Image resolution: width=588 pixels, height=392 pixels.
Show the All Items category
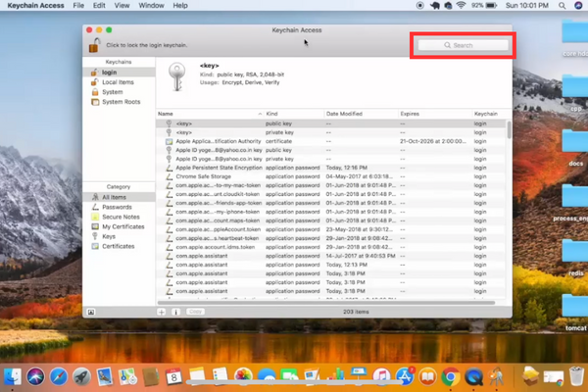click(119, 197)
